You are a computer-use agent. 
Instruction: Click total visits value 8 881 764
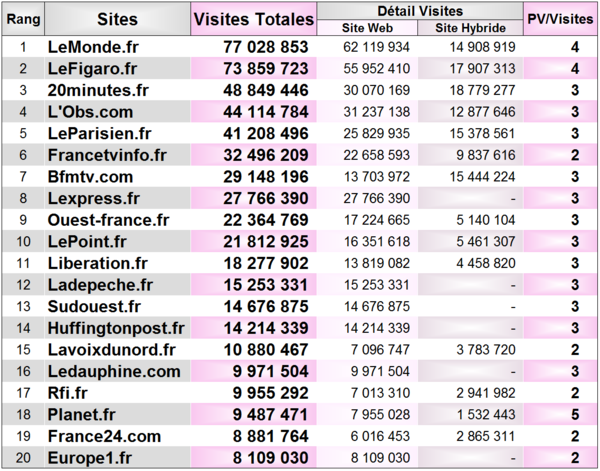(x=271, y=436)
